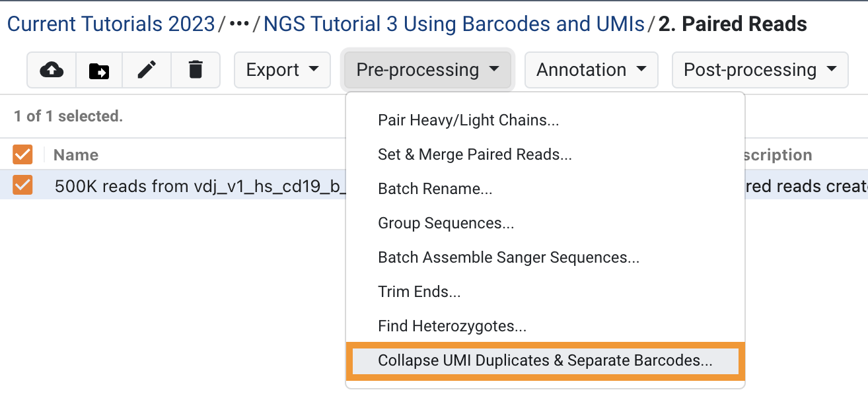
Task: Select Batch Rename from the menu
Action: tap(435, 189)
